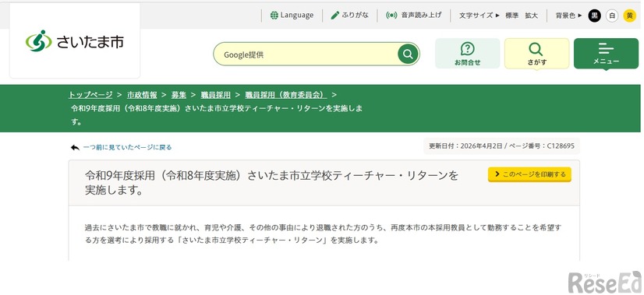This screenshot has width=644, height=295.
Task: Click the green magnifier search button
Action: point(408,54)
